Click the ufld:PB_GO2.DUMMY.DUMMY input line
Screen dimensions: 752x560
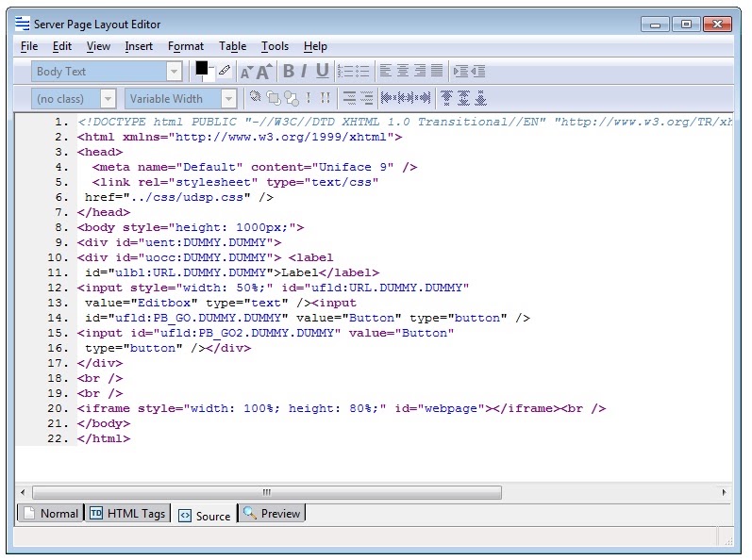coord(266,333)
